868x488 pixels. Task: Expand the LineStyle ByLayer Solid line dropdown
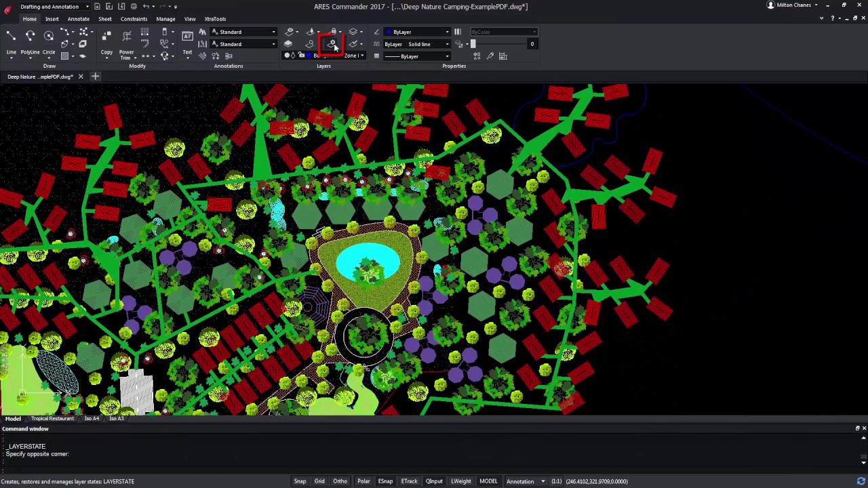[446, 44]
